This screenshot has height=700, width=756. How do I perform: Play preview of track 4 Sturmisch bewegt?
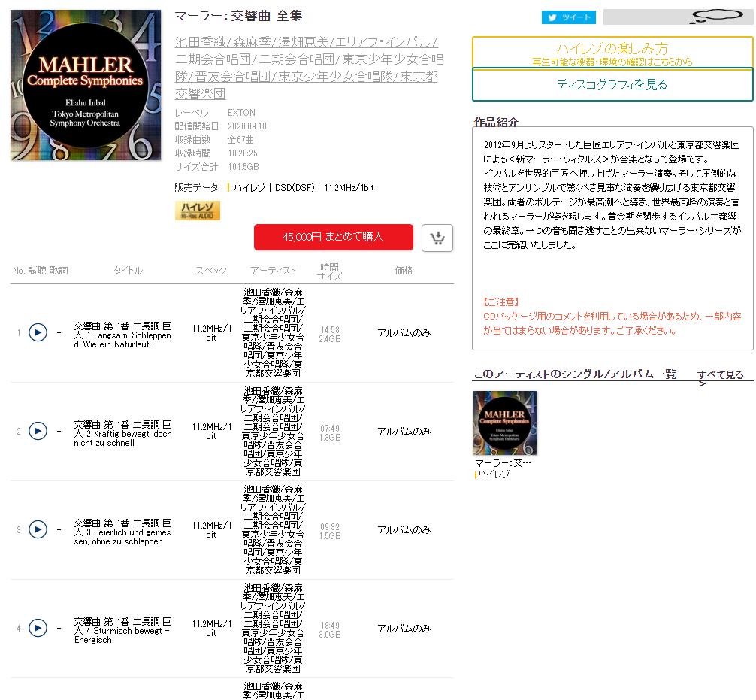click(x=38, y=628)
